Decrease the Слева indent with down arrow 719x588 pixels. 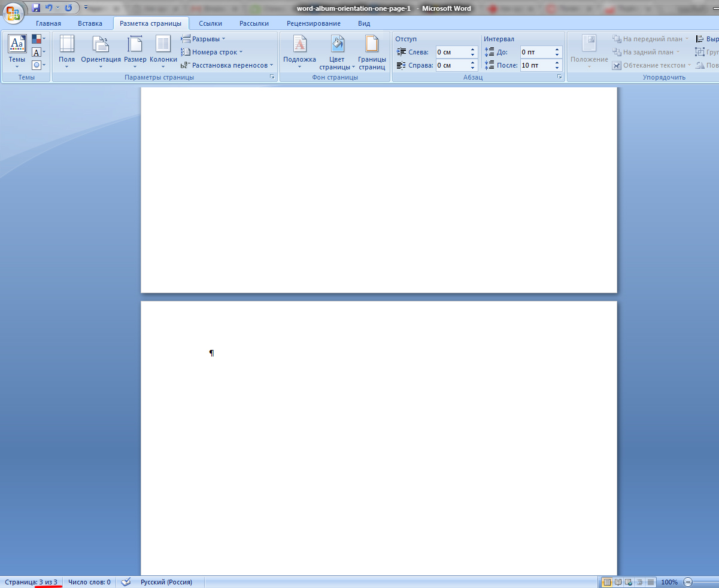tap(473, 55)
